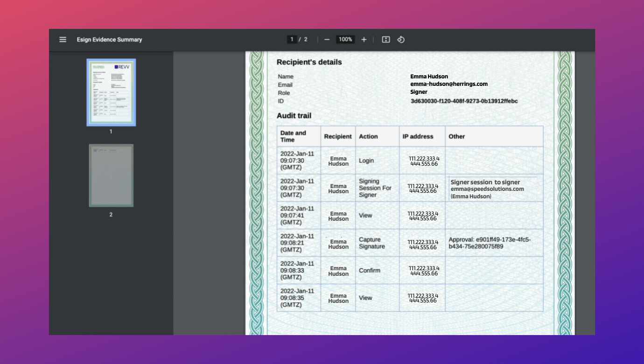644x364 pixels.
Task: Zoom out using the minus icon
Action: (x=327, y=40)
